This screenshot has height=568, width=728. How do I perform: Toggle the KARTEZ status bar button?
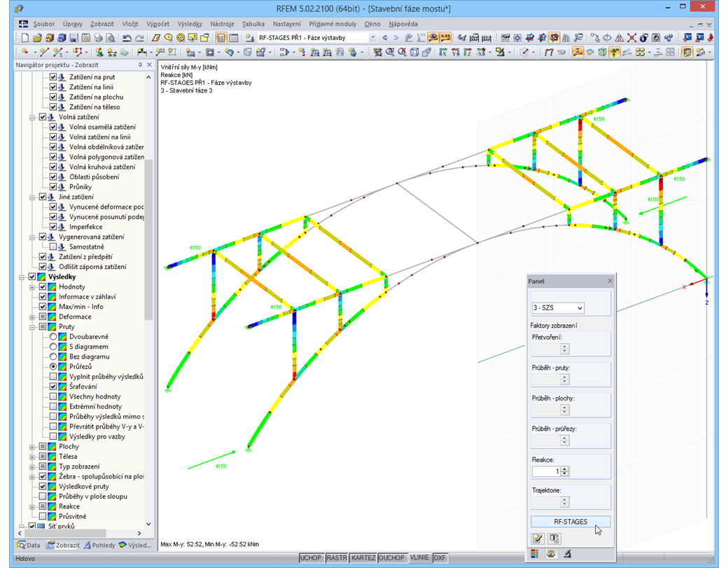click(363, 557)
